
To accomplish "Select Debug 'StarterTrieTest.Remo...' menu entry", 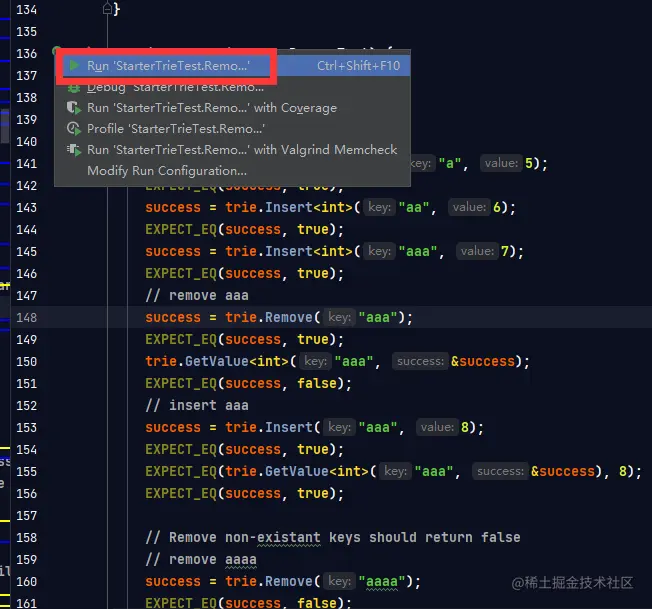I will pyautogui.click(x=233, y=87).
